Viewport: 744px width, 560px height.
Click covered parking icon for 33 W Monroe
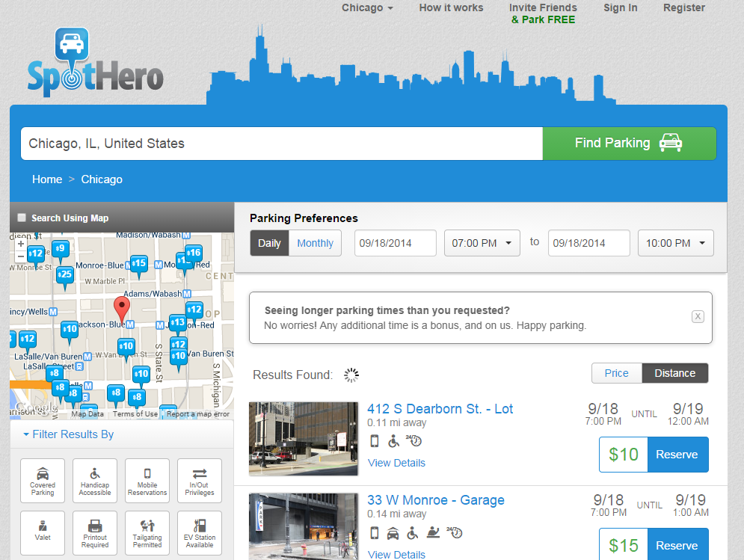(393, 533)
